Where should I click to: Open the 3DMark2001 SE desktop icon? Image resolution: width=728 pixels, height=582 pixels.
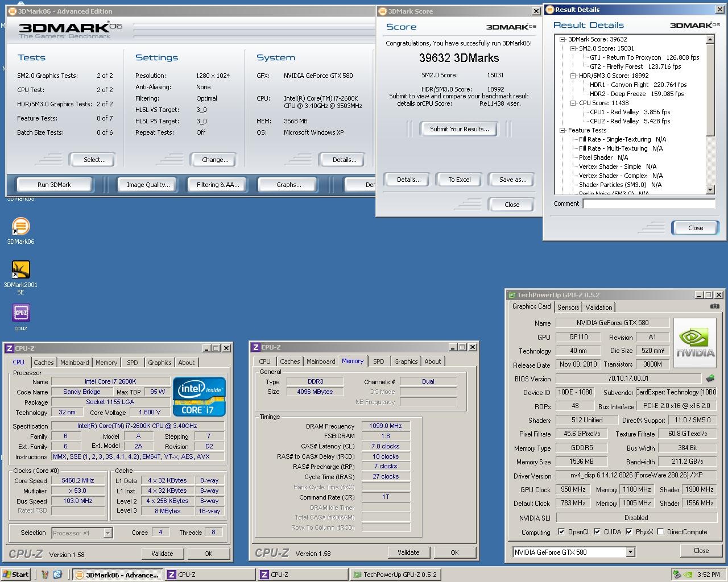tap(20, 270)
